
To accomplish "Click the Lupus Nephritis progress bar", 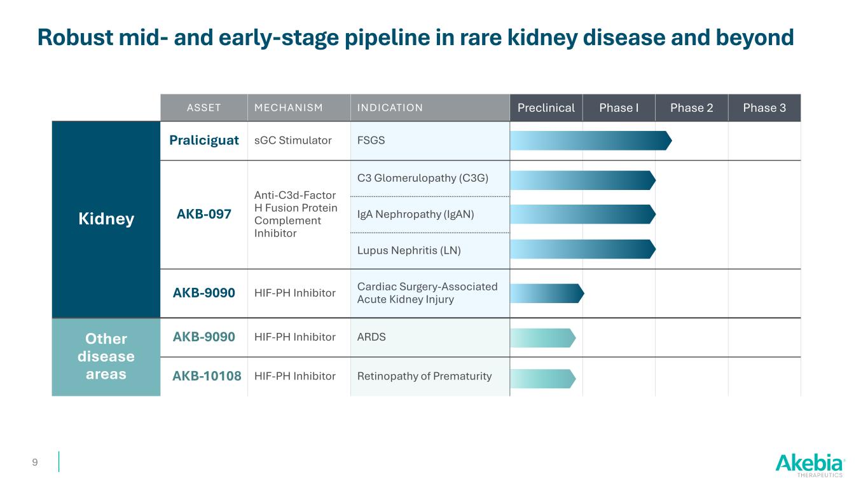I will point(582,249).
